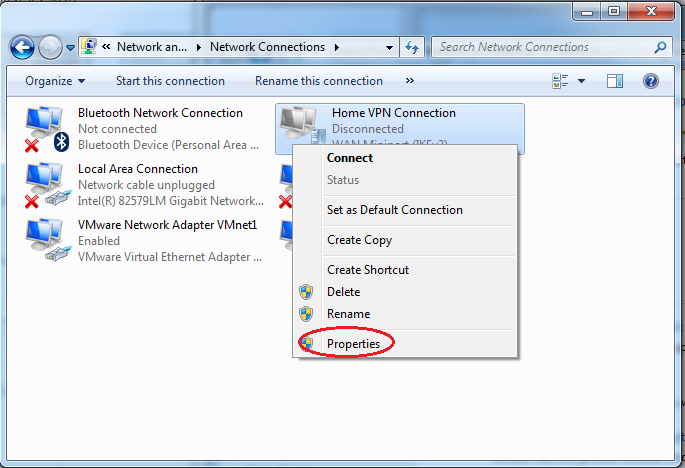Choose Create Shortcut menu entry
The height and width of the screenshot is (468, 685).
[x=367, y=270]
